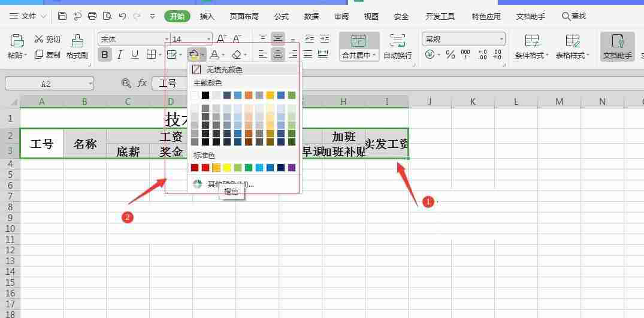This screenshot has height=318, width=644.
Task: Toggle Center horizontal alignment
Action: (x=278, y=54)
